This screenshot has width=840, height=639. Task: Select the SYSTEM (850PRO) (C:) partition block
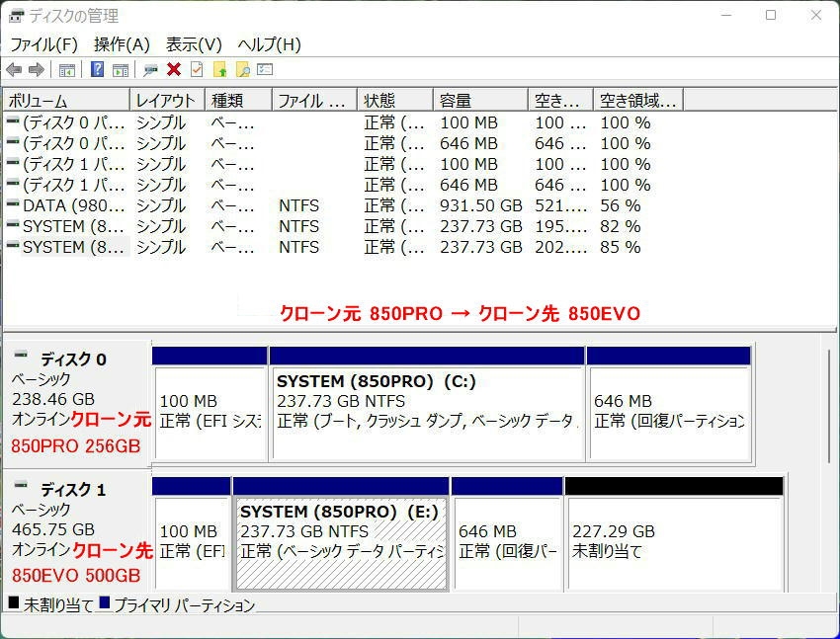click(427, 405)
